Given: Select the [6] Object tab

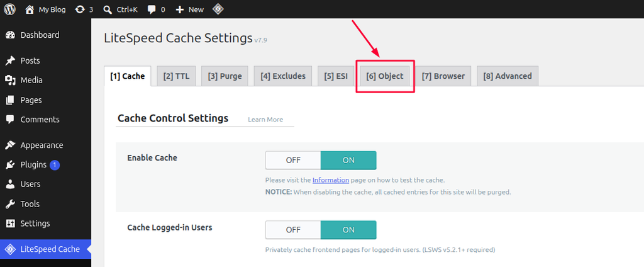Looking at the screenshot, I should click(385, 76).
